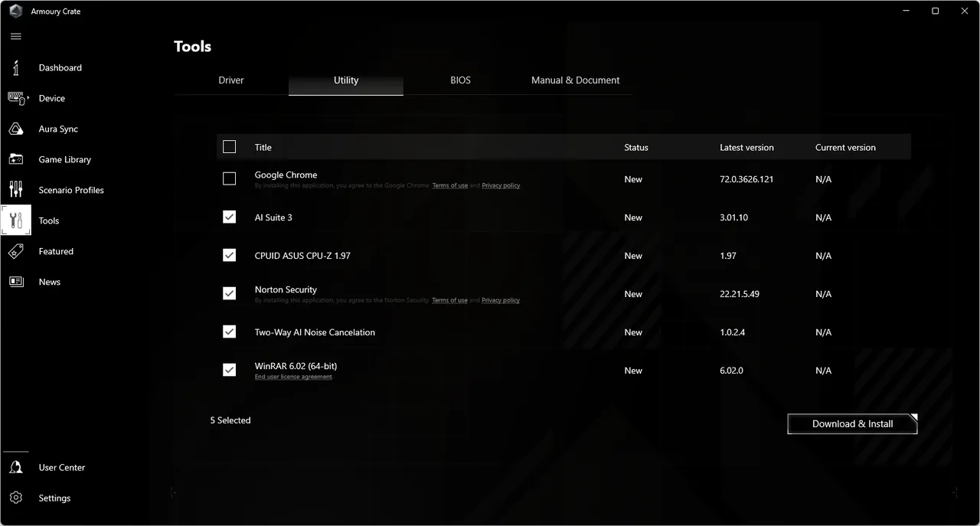The height and width of the screenshot is (526, 980).
Task: Click version 1.0.2.4 for Noise Cancelation
Action: 732,332
